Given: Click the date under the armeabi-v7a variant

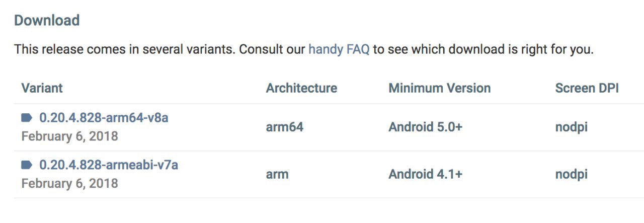Looking at the screenshot, I should 69,183.
